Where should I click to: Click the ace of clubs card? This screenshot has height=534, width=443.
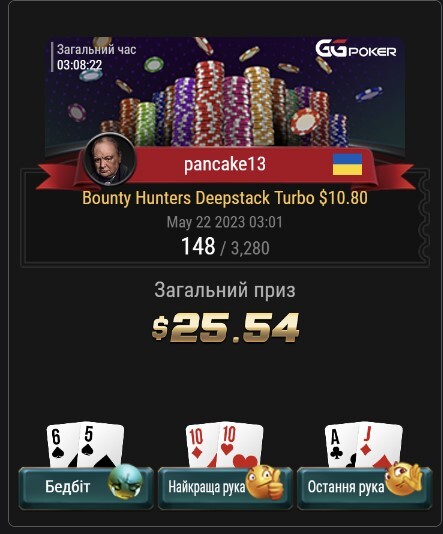click(341, 445)
